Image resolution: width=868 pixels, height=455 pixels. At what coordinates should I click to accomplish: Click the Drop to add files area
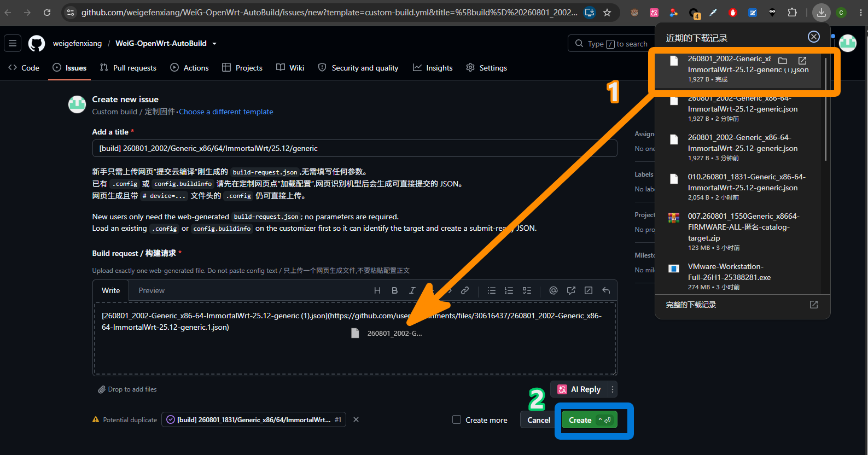[x=127, y=389]
